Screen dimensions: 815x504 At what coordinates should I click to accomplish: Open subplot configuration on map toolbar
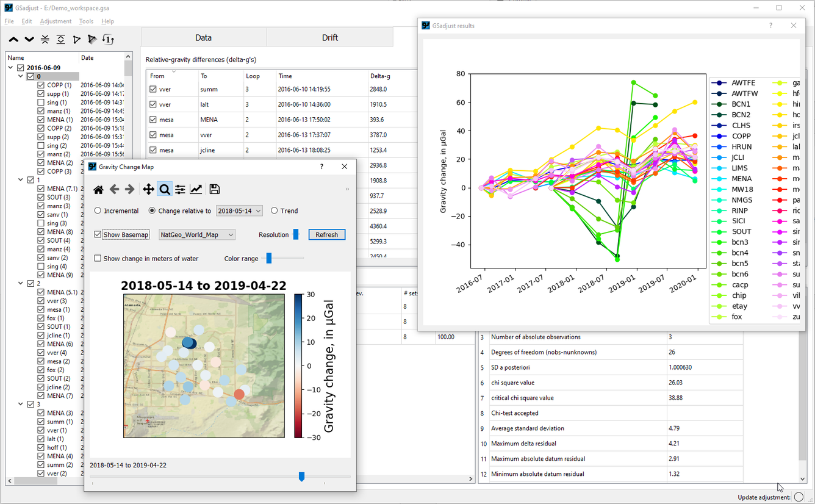click(180, 189)
